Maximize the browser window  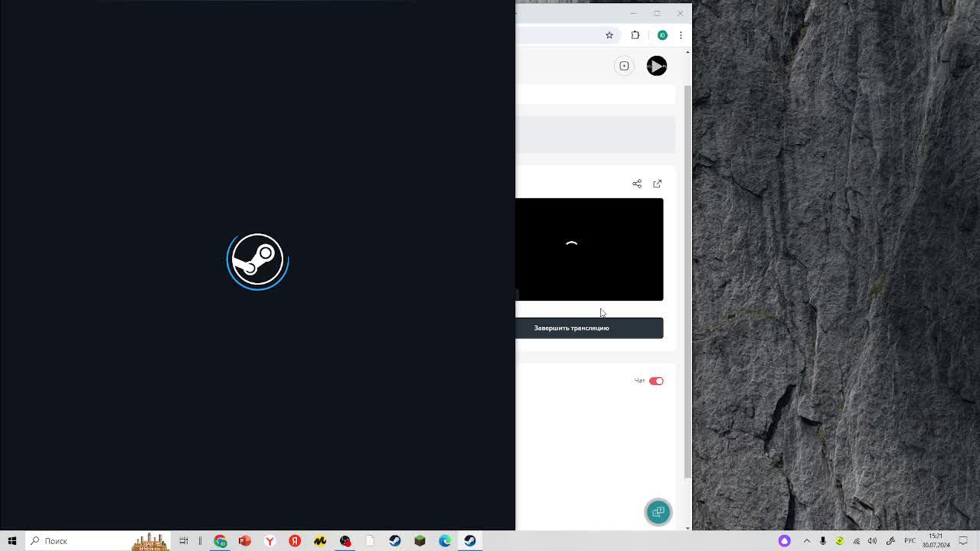pyautogui.click(x=657, y=13)
